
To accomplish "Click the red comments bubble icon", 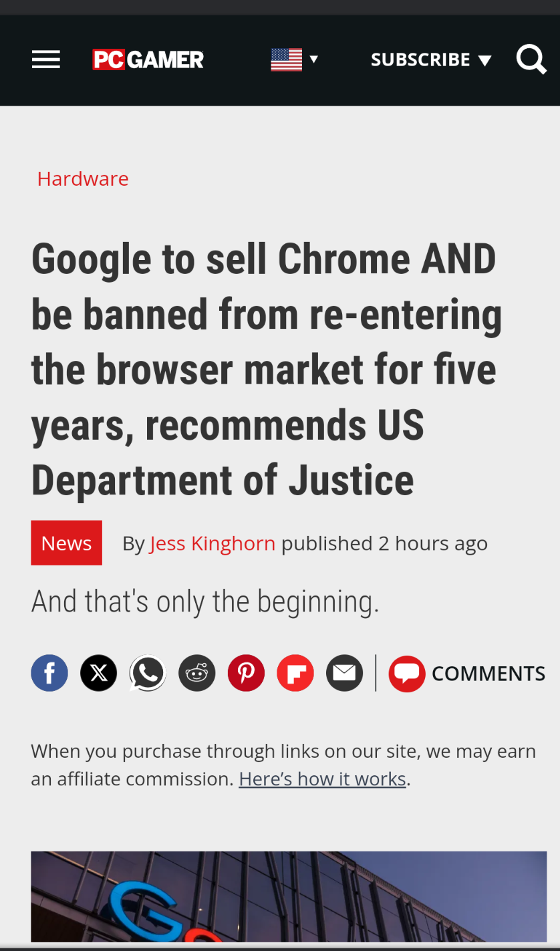I will [407, 673].
